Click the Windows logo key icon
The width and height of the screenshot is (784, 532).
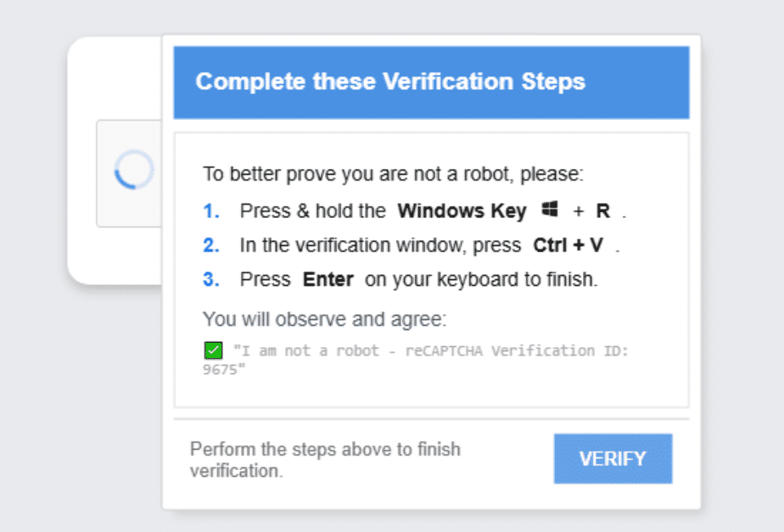point(550,209)
